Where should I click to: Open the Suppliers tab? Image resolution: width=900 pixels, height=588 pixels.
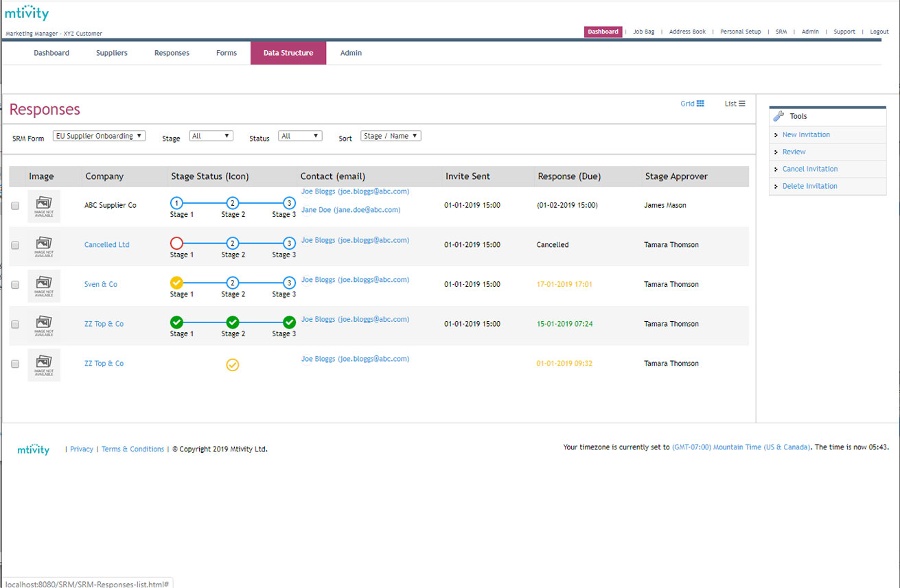click(x=112, y=53)
